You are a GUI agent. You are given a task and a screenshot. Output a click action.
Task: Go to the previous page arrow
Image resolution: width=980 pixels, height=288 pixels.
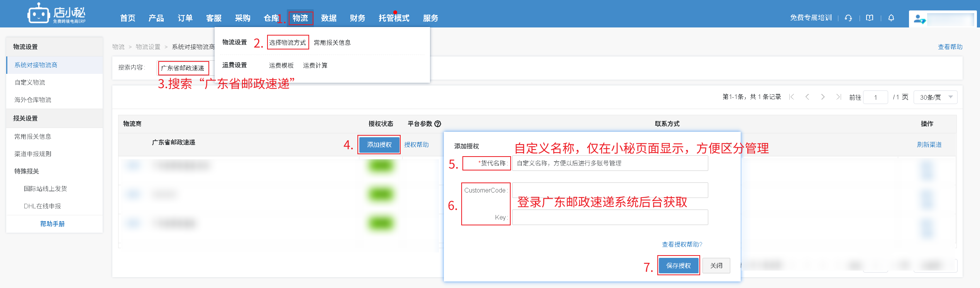coord(807,97)
